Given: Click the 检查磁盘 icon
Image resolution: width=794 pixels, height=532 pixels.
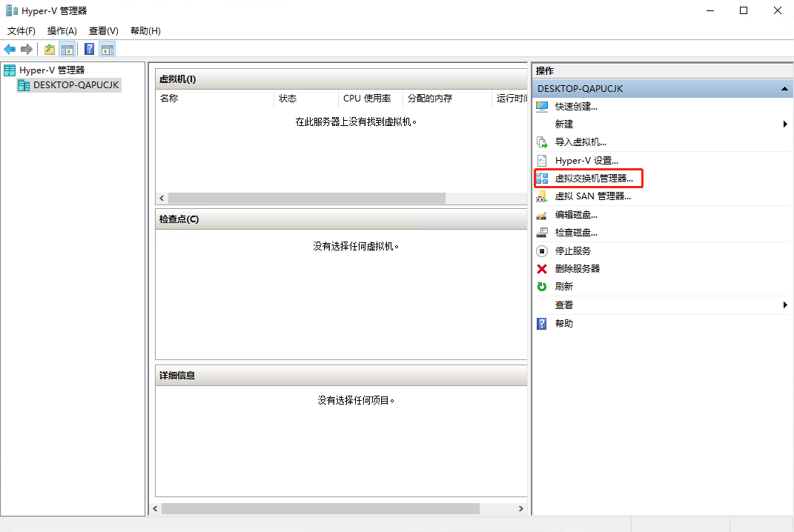Looking at the screenshot, I should pyautogui.click(x=542, y=233).
